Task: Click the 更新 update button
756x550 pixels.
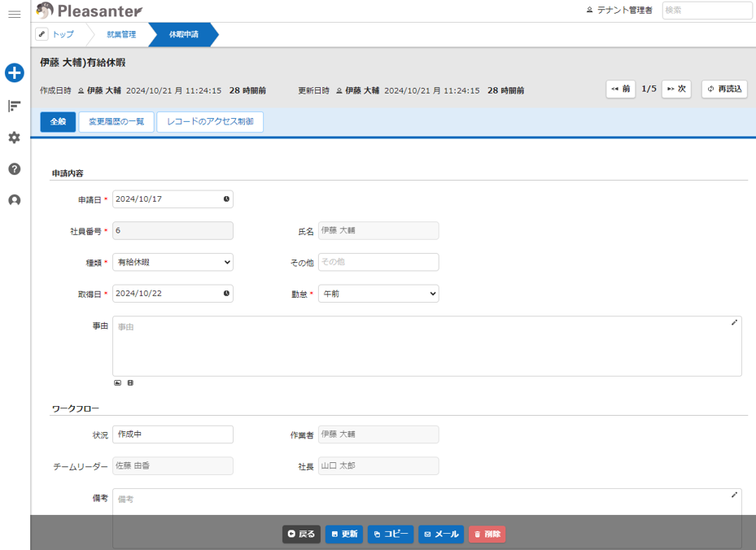Action: point(344,535)
